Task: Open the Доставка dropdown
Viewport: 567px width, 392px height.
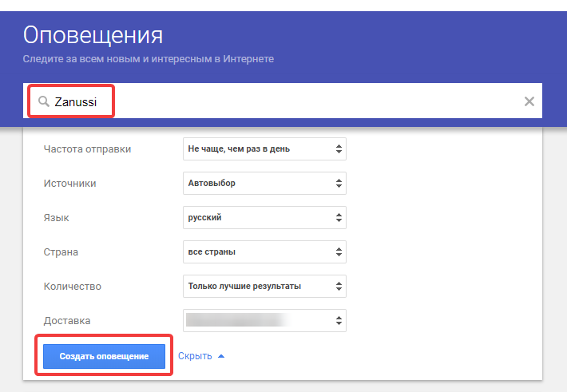Action: tap(264, 321)
